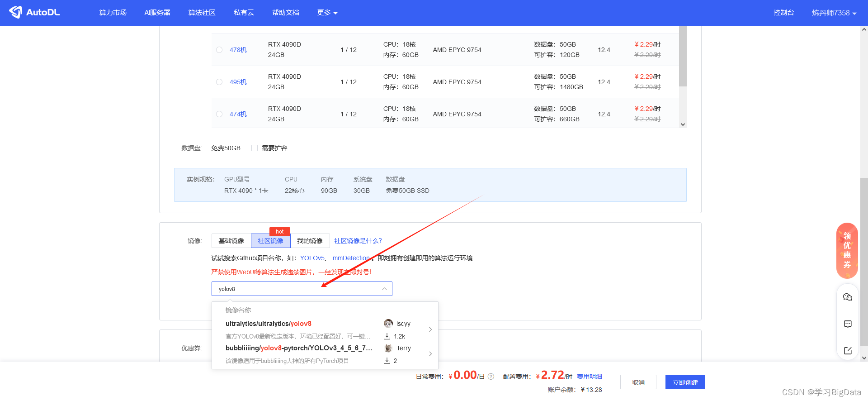The image size is (868, 401).
Task: Click Terry author avatar
Action: click(x=388, y=348)
